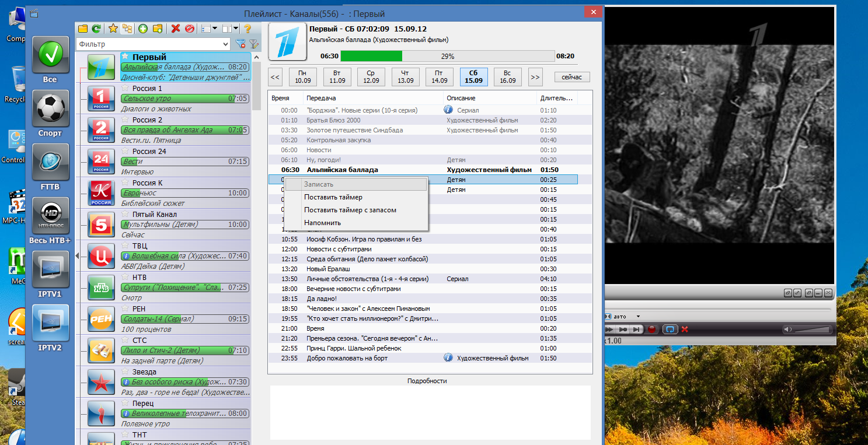
Task: Delete channel with the red X icon
Action: [x=176, y=28]
